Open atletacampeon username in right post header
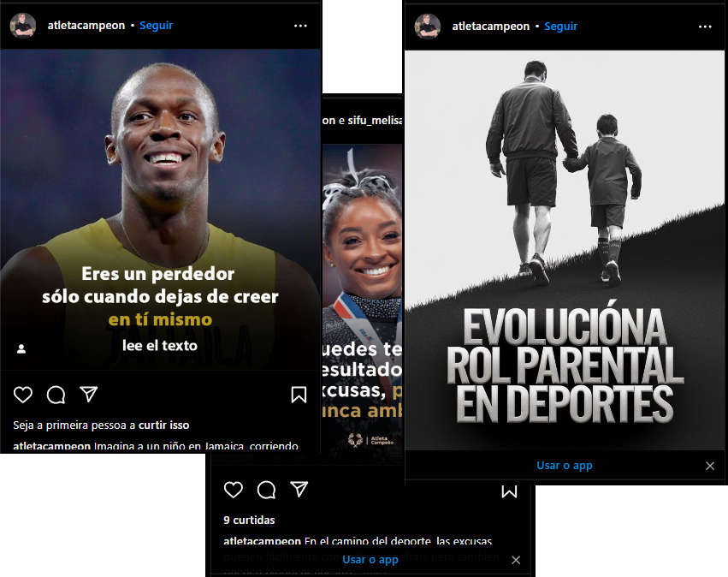The image size is (728, 577). tap(491, 27)
